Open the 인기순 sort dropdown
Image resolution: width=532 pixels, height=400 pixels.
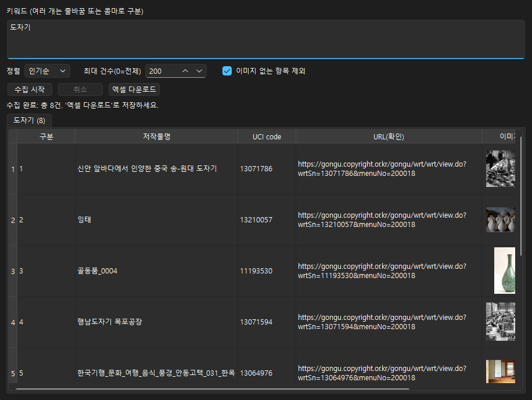coord(47,71)
